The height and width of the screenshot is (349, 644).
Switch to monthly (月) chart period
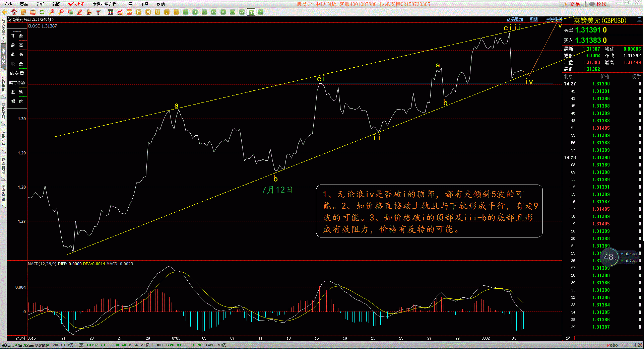tap(157, 12)
